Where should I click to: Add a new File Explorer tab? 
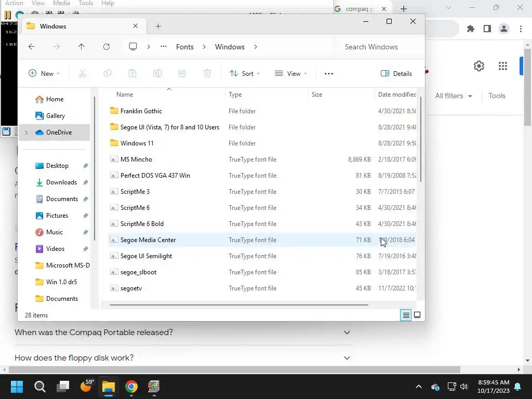tap(158, 26)
